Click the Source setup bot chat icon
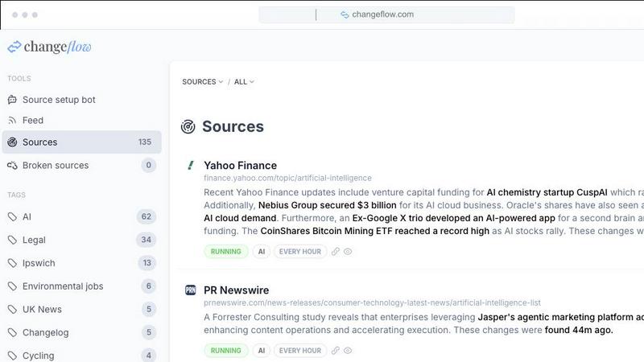This screenshot has width=644, height=362. pyautogui.click(x=12, y=100)
